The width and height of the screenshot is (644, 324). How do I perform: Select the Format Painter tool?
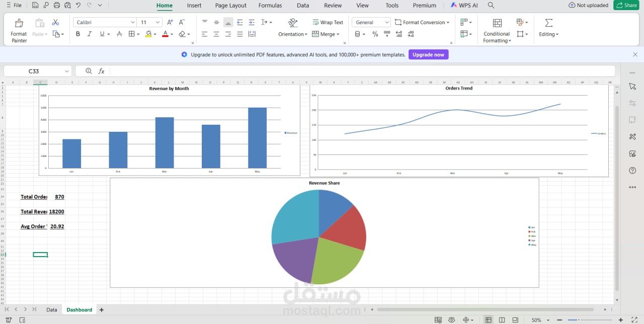19,29
